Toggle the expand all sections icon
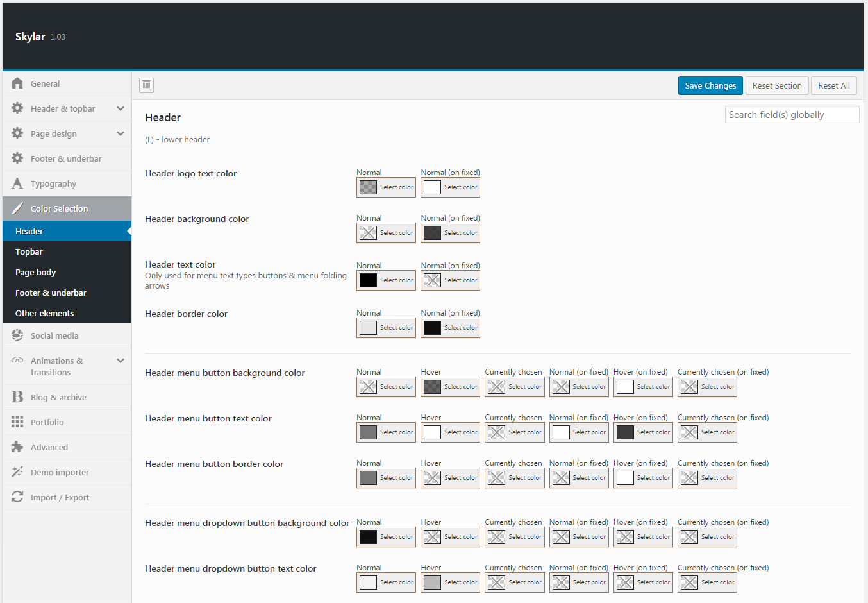 coord(147,85)
